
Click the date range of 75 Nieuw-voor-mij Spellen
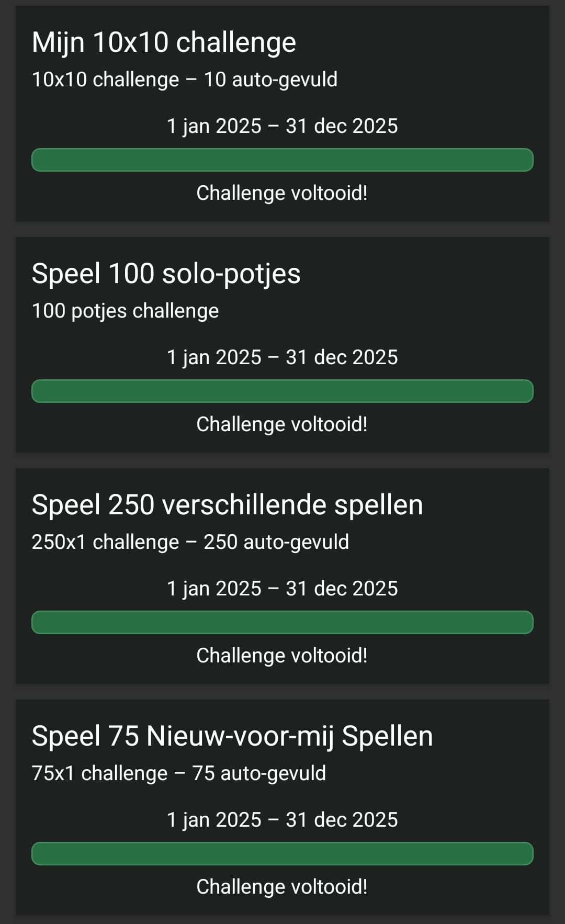(x=282, y=820)
